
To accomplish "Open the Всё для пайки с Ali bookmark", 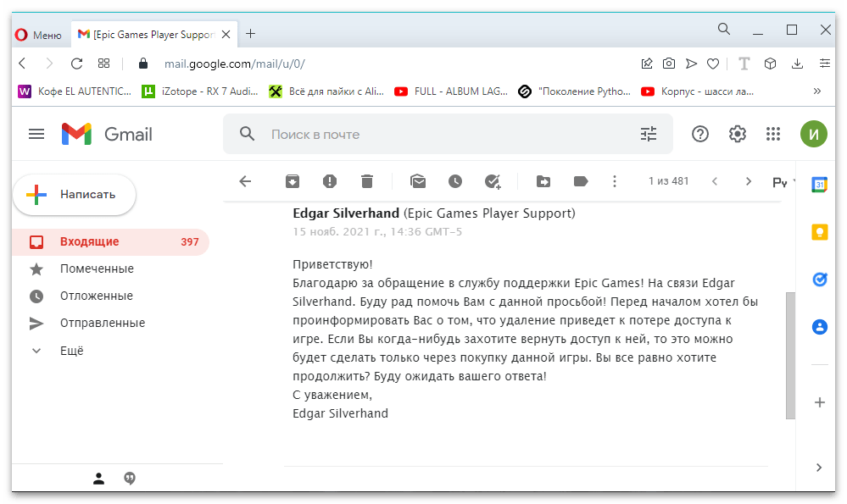I will click(x=326, y=91).
